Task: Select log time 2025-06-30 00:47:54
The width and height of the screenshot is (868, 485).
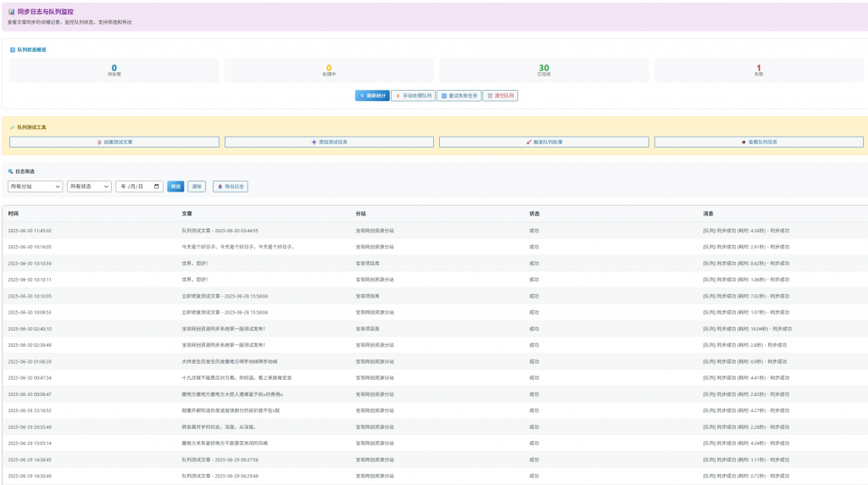Action: click(30, 377)
